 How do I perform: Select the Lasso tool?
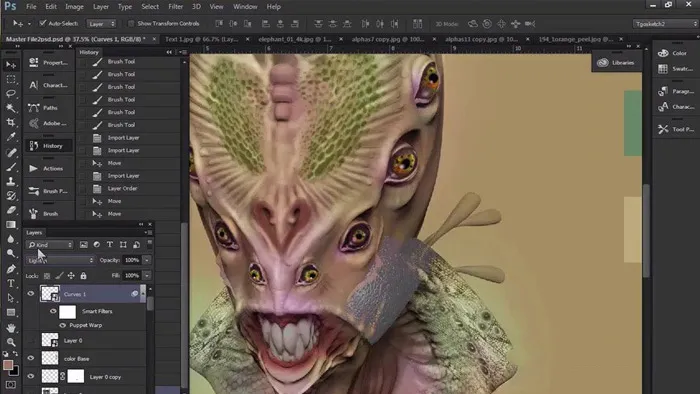click(x=11, y=94)
